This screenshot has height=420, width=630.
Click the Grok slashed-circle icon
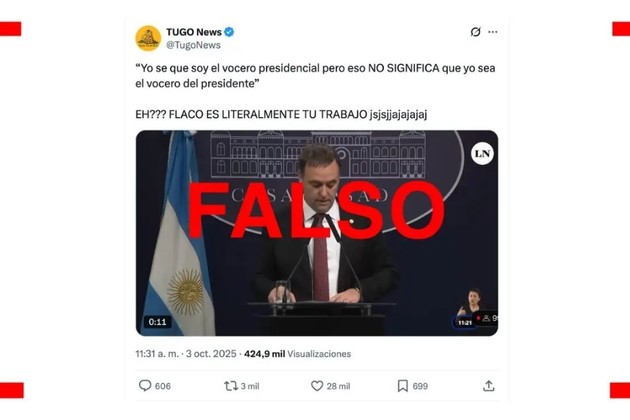(x=475, y=32)
